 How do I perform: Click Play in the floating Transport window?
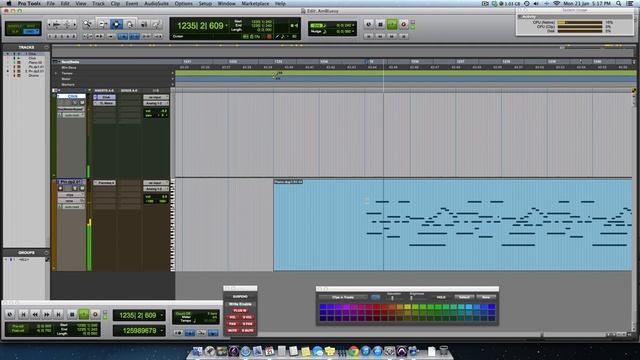(84, 315)
